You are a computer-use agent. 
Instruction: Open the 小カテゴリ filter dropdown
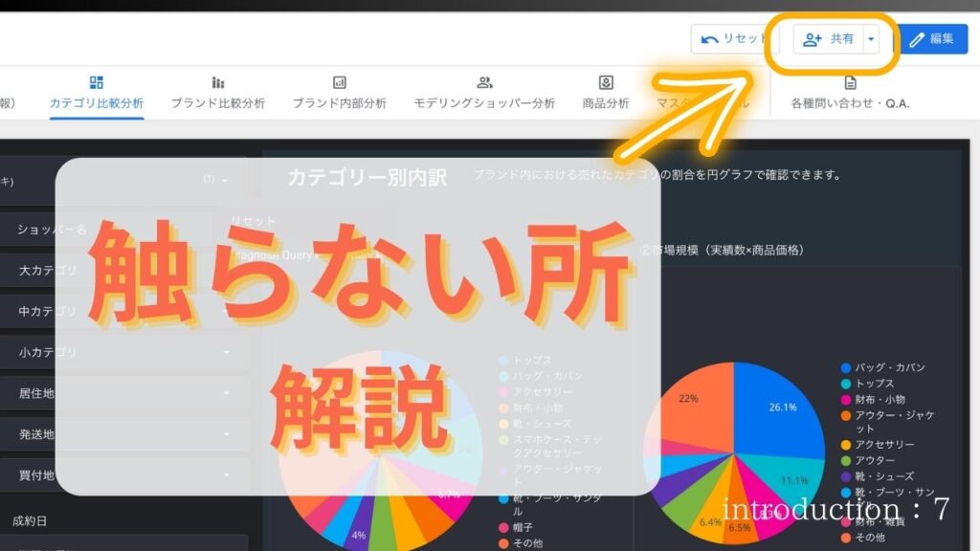[x=125, y=352]
